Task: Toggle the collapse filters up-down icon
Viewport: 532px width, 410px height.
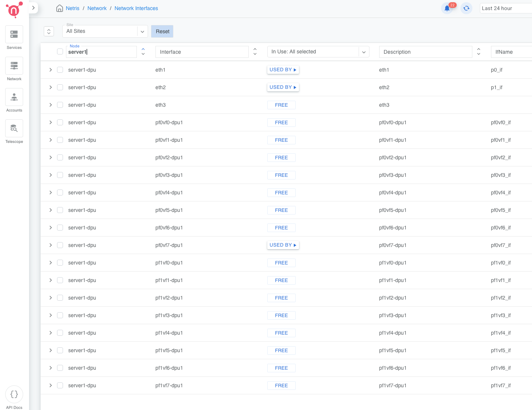Action: coord(49,31)
